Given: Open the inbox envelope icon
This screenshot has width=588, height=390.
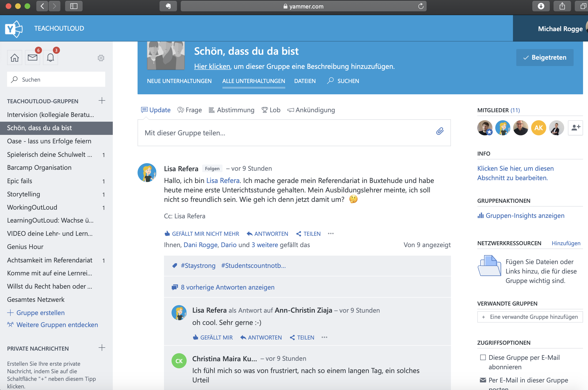Looking at the screenshot, I should pyautogui.click(x=32, y=58).
